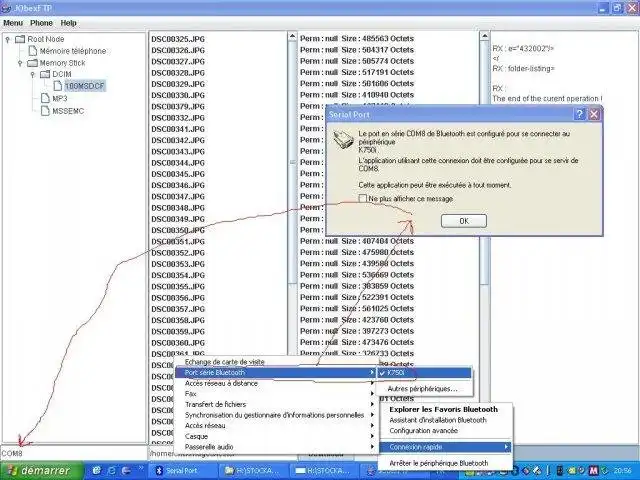Click the JObexFTP title bar icon
Viewport: 640px width, 480px height.
tap(6, 8)
